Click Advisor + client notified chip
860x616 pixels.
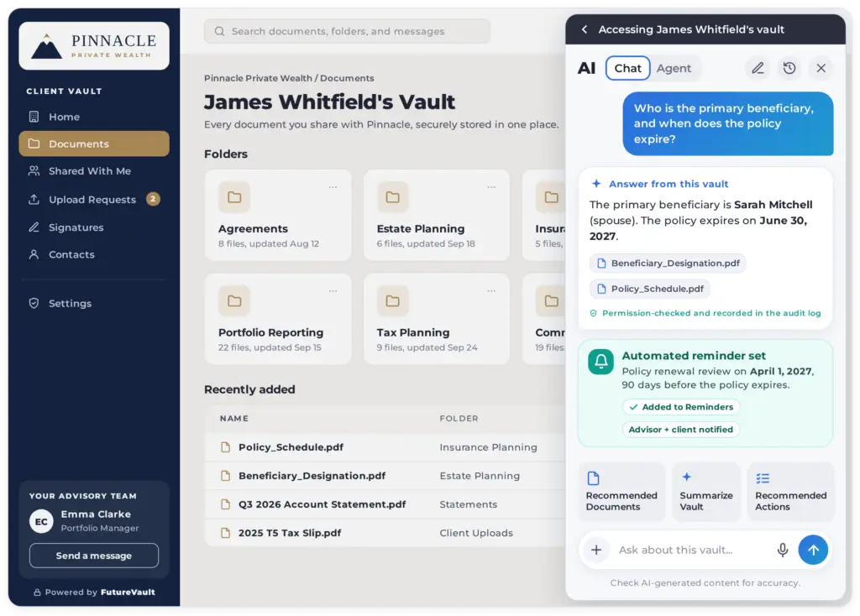click(x=680, y=429)
